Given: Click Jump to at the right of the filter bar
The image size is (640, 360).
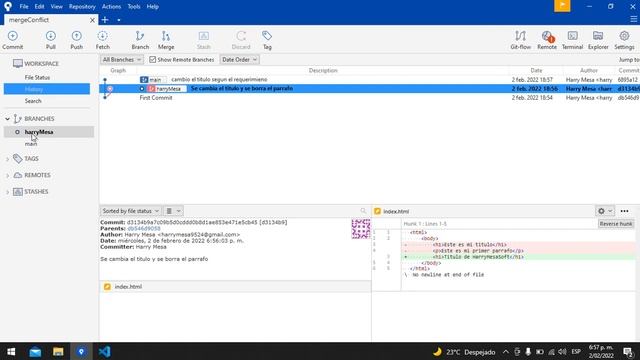Looking at the screenshot, I should pos(629,60).
